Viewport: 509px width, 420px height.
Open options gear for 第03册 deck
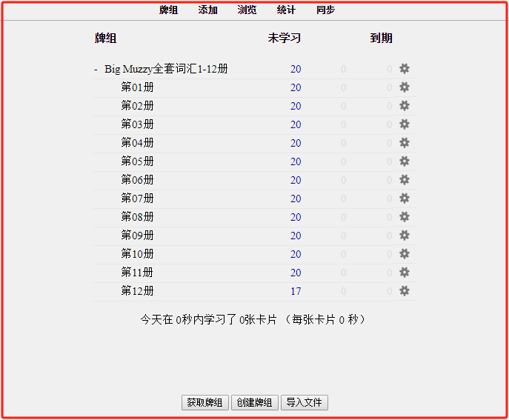tap(404, 124)
